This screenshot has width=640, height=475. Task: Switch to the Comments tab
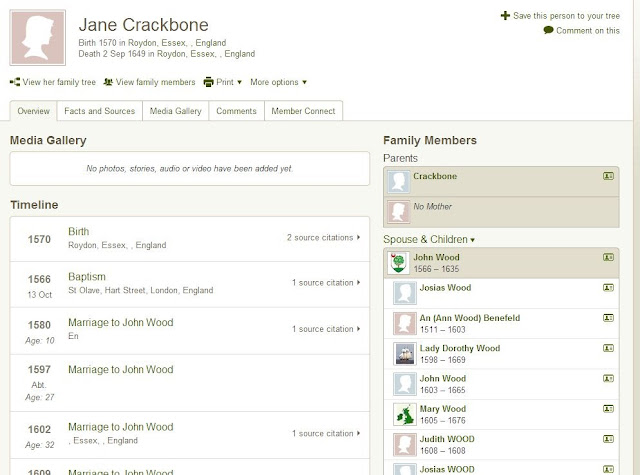click(236, 111)
